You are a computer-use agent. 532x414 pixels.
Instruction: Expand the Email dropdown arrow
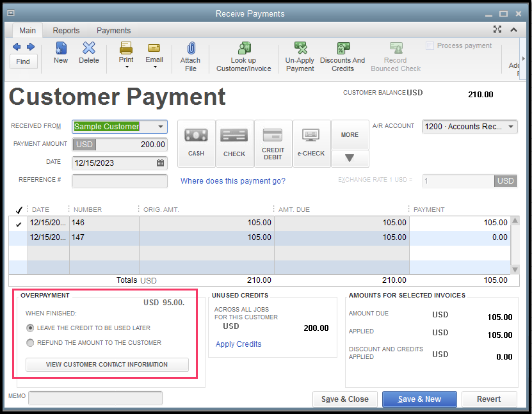pyautogui.click(x=155, y=67)
